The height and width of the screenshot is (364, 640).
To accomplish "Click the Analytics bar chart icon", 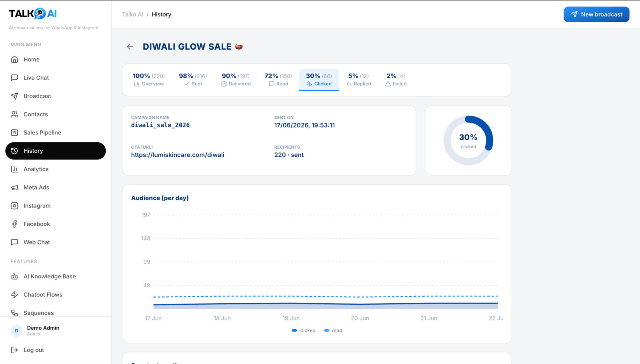I will (14, 169).
